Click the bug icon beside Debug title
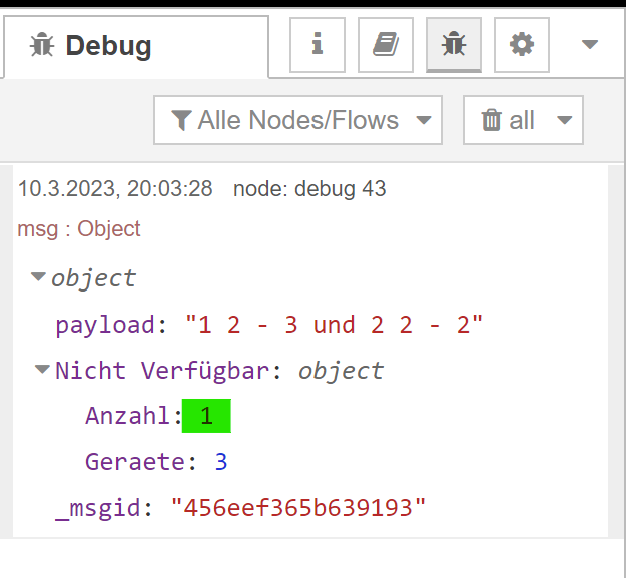The width and height of the screenshot is (626, 578). point(42,45)
